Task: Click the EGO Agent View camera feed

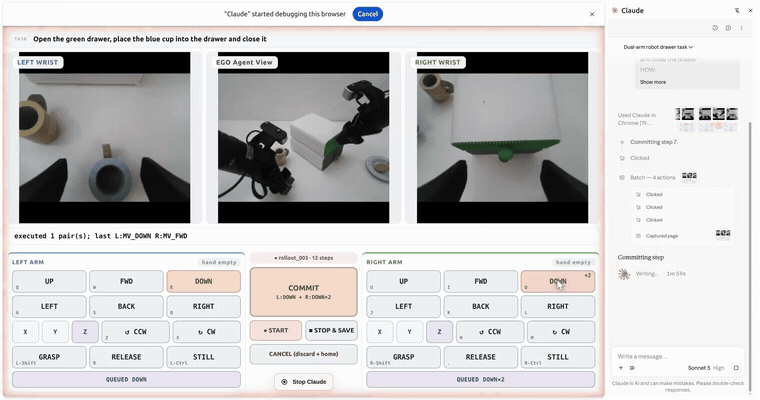Action: click(x=303, y=138)
